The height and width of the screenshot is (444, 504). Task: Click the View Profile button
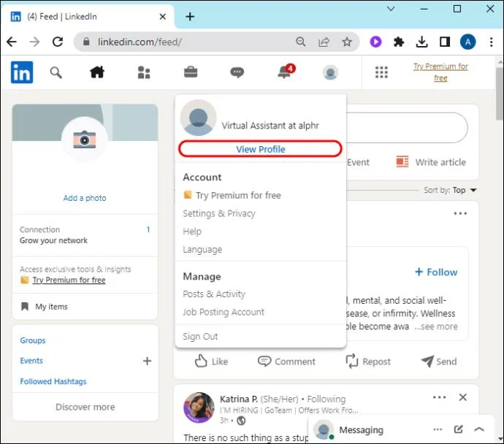click(260, 149)
